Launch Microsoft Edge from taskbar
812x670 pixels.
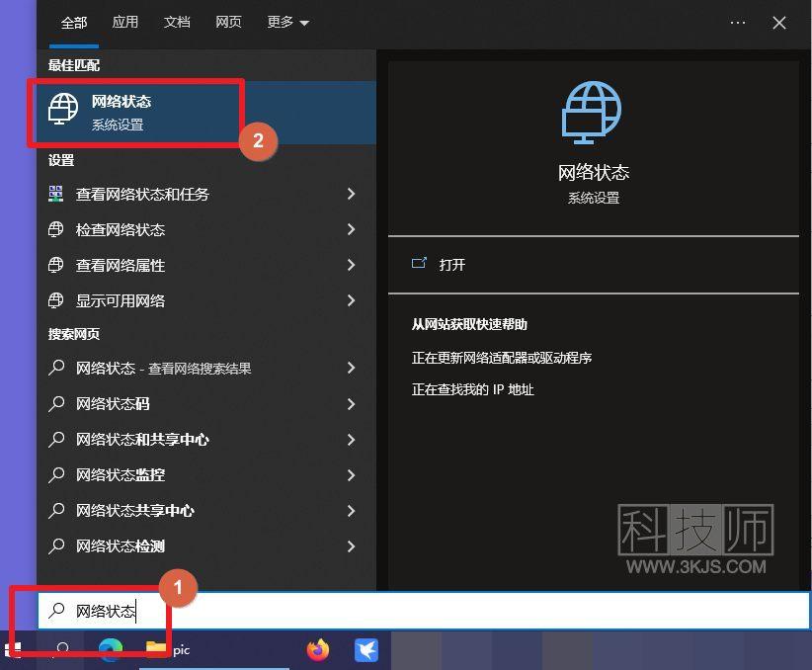[111, 650]
